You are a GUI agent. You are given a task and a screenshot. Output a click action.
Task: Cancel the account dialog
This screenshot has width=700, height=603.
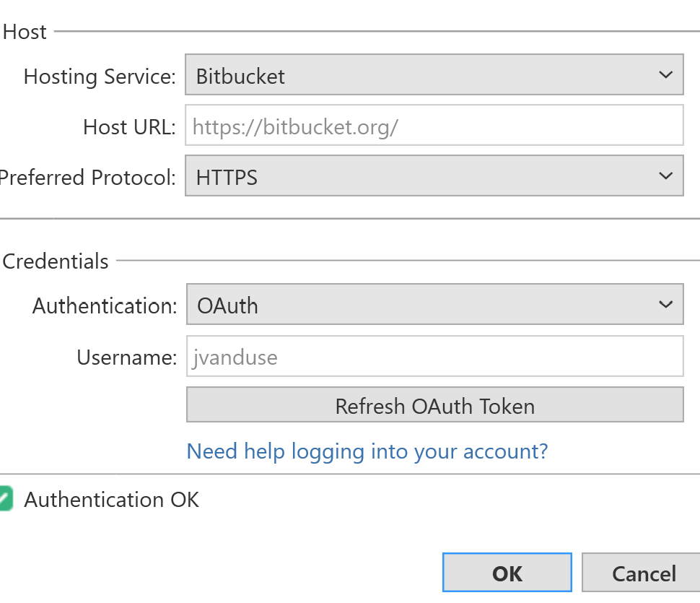click(x=641, y=573)
